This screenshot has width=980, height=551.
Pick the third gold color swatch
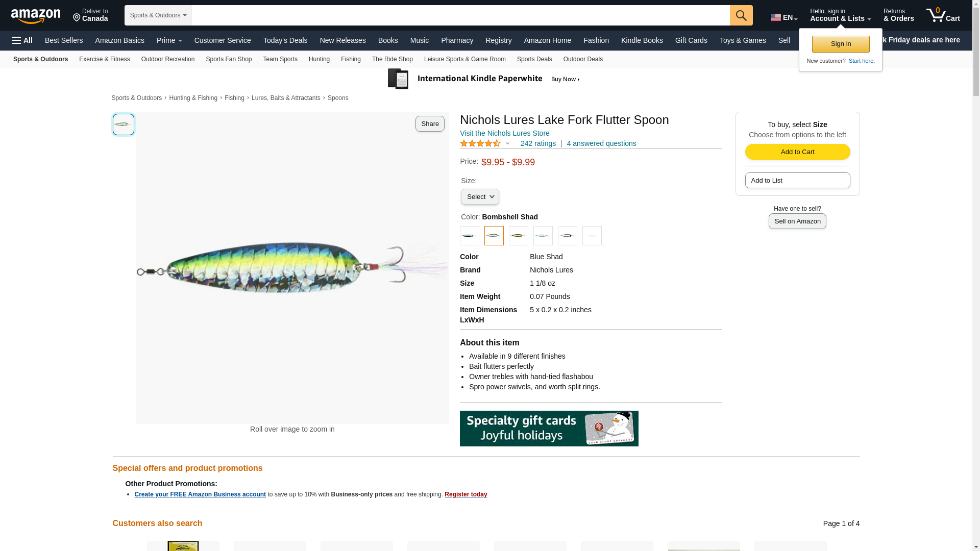click(x=518, y=236)
